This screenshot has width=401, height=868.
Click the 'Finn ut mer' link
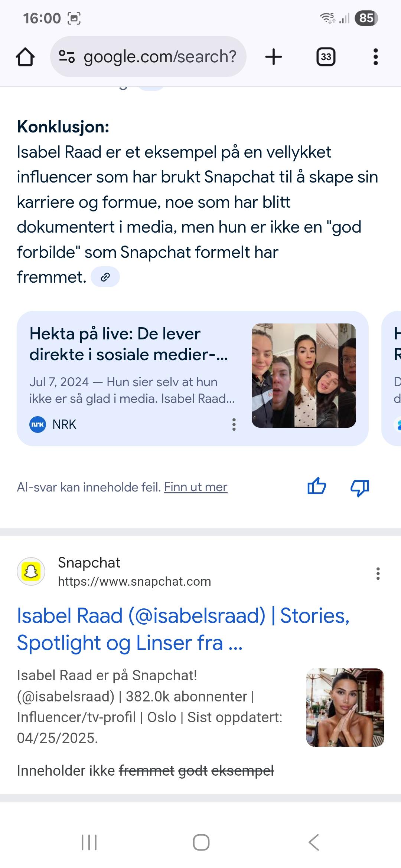coord(196,487)
